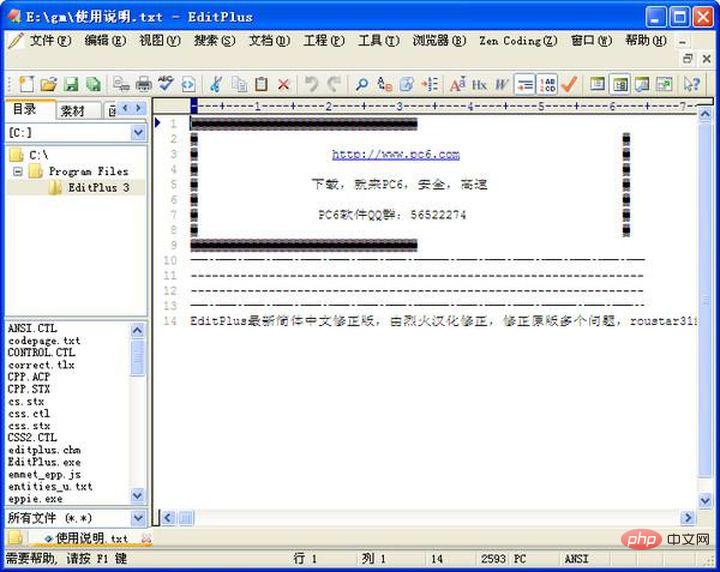Save the current document
The image size is (720, 572).
[71, 84]
